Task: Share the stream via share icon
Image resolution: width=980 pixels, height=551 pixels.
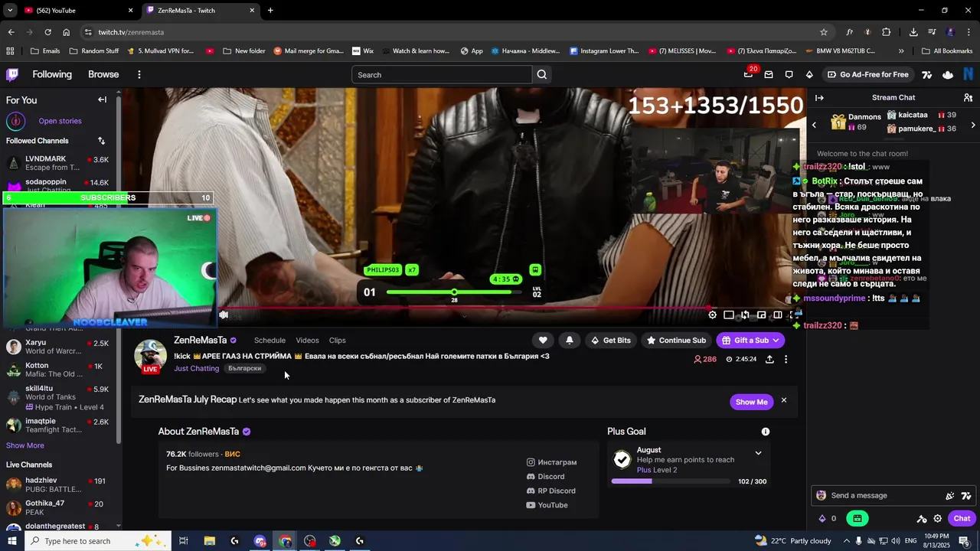Action: coord(769,359)
